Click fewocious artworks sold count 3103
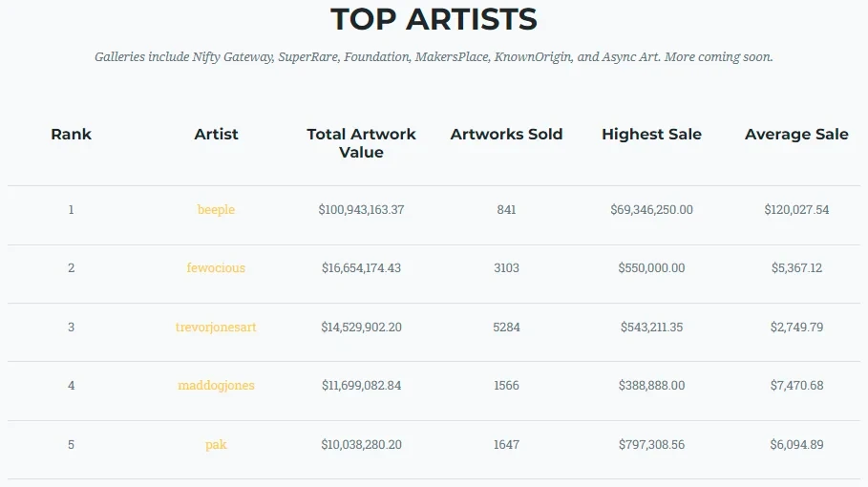This screenshot has width=868, height=487. [506, 268]
